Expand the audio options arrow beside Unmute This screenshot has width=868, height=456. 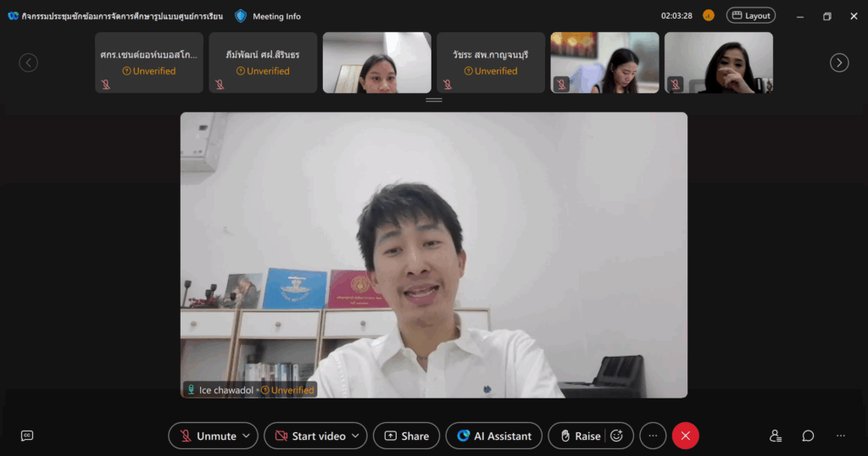[247, 436]
